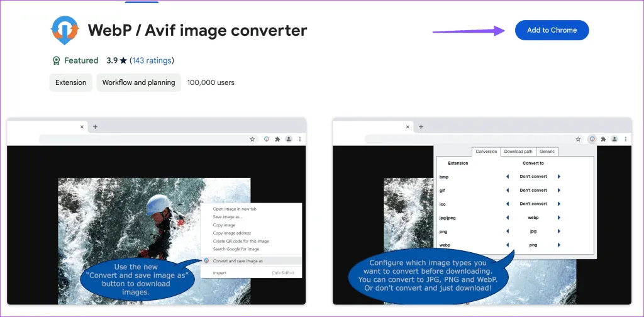Choose 'Copy image address' in context menu
The height and width of the screenshot is (317, 644).
231,233
